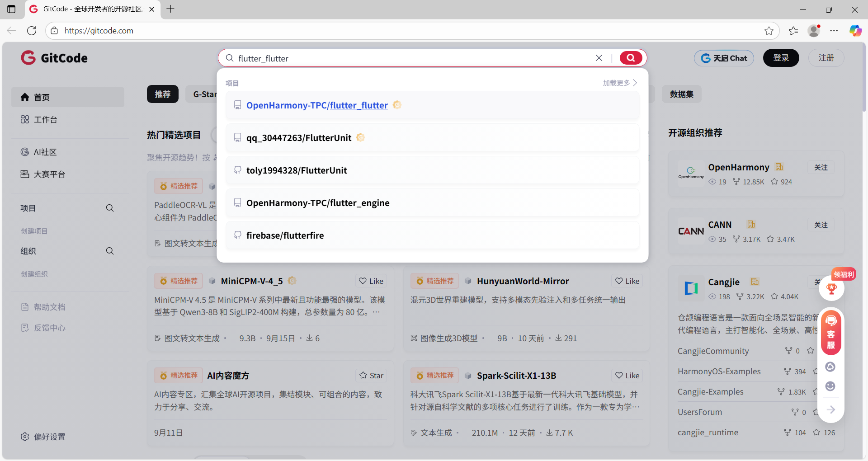Click the 创建项目 link
868x461 pixels.
pos(34,231)
